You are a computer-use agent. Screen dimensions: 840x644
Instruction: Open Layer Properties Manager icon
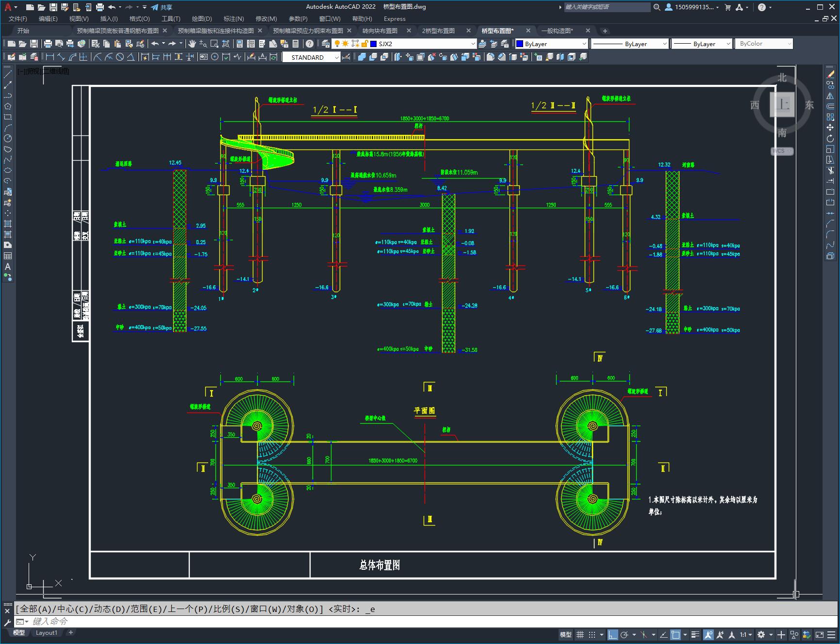[326, 44]
